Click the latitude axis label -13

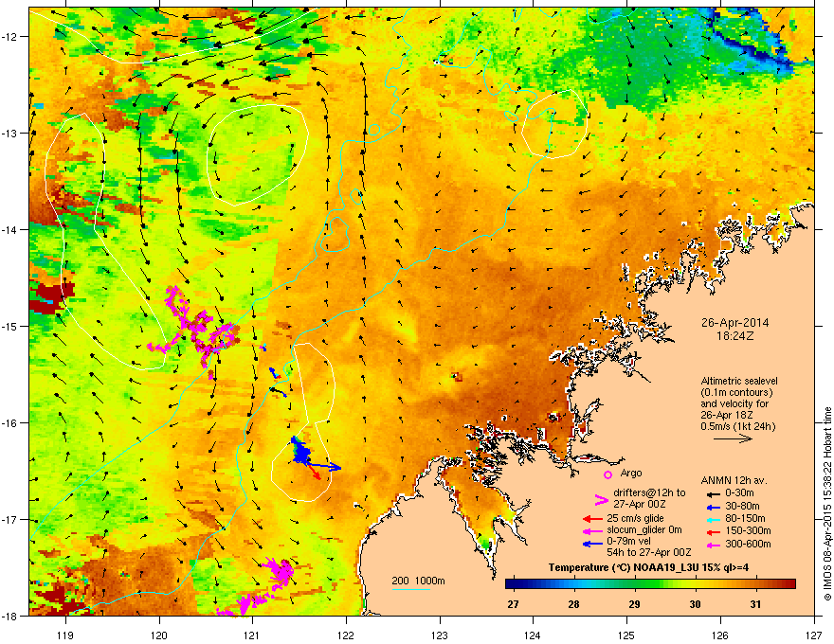(9, 133)
